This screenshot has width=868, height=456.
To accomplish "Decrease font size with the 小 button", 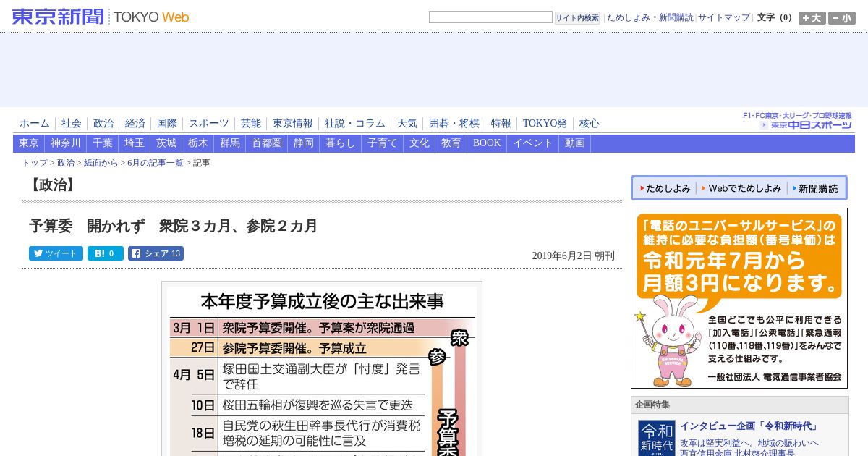I will tap(842, 18).
